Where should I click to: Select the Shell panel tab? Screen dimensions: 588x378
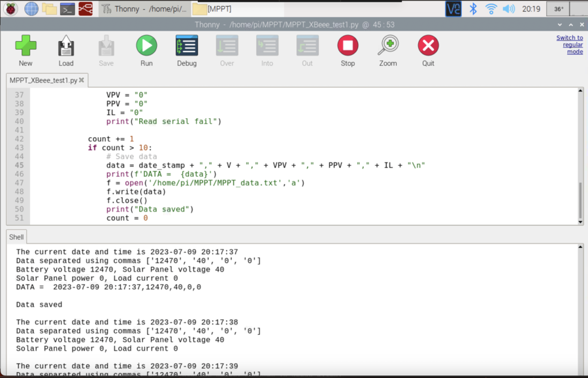[16, 237]
